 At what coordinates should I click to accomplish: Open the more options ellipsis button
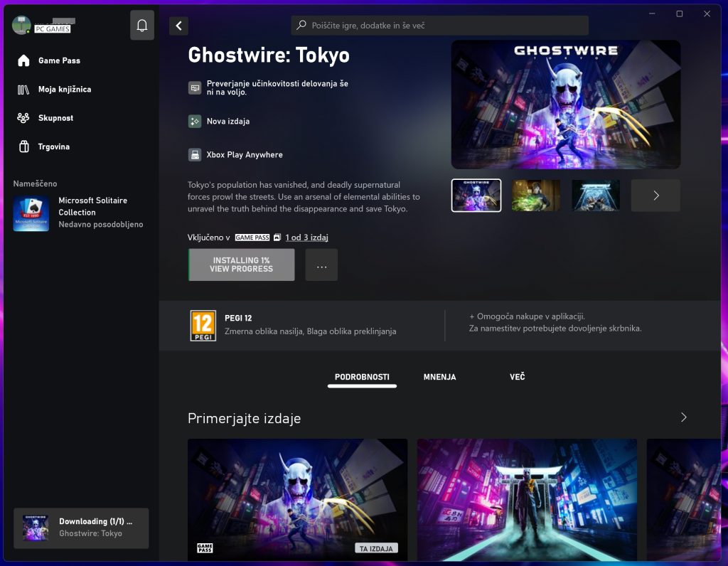(x=321, y=265)
